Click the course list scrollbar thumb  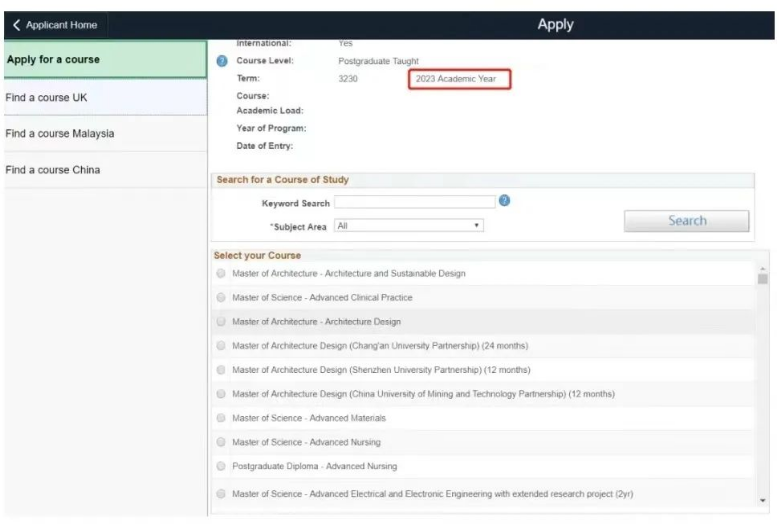pyautogui.click(x=763, y=279)
